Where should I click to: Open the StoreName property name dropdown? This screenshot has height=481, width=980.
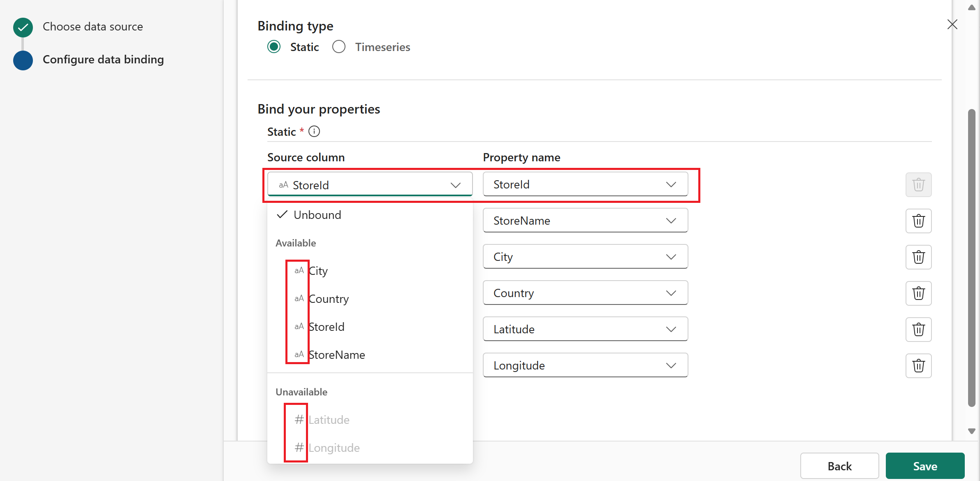584,221
